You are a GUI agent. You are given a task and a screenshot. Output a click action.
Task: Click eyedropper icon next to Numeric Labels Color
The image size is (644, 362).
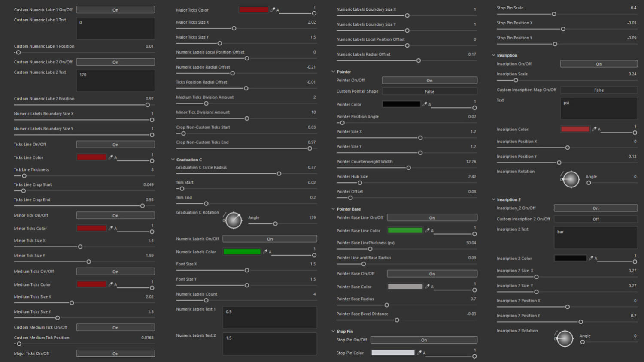point(265,252)
